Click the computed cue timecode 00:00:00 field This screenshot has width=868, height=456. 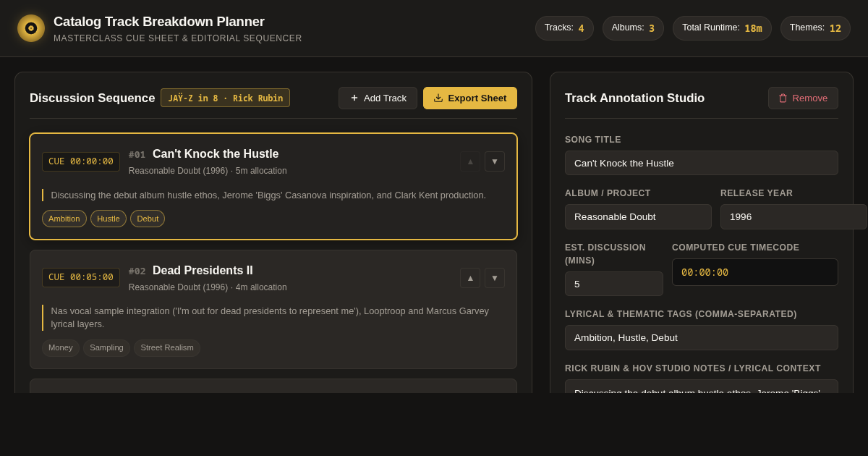[755, 272]
